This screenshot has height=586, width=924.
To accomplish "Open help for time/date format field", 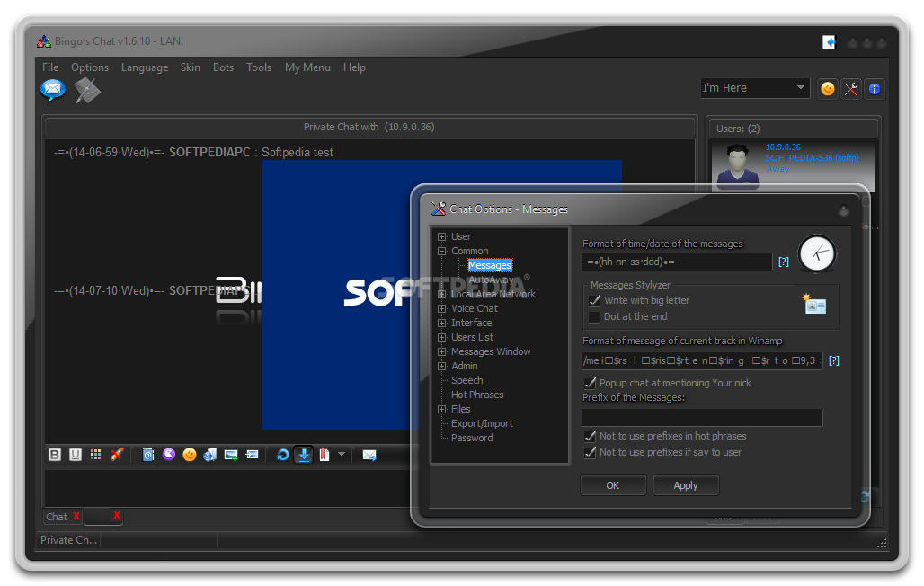I will click(x=783, y=262).
